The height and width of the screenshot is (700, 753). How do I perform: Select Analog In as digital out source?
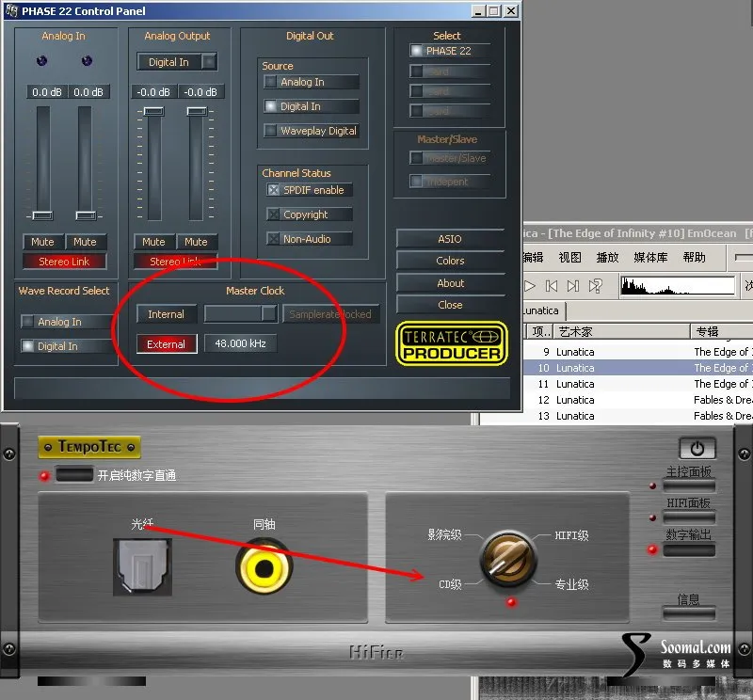(x=312, y=82)
